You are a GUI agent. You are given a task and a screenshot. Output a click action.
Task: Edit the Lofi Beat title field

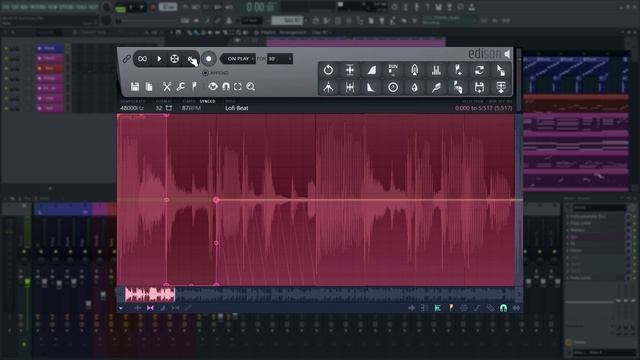click(x=237, y=108)
